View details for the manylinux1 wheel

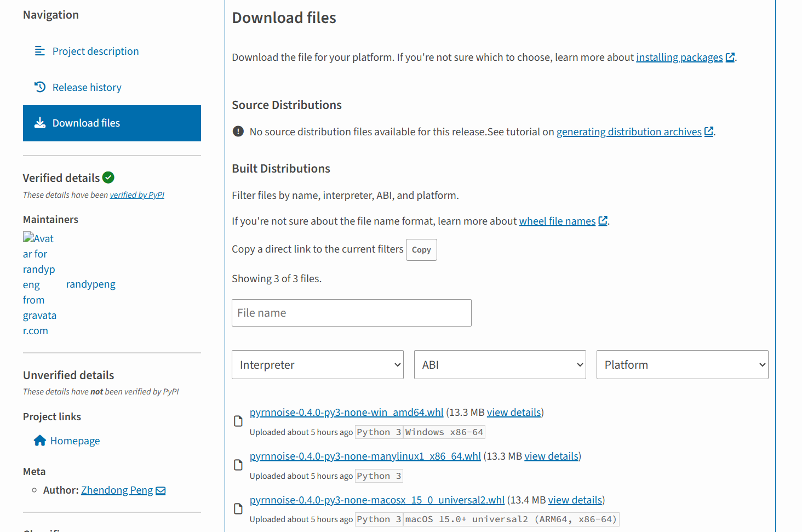[552, 456]
